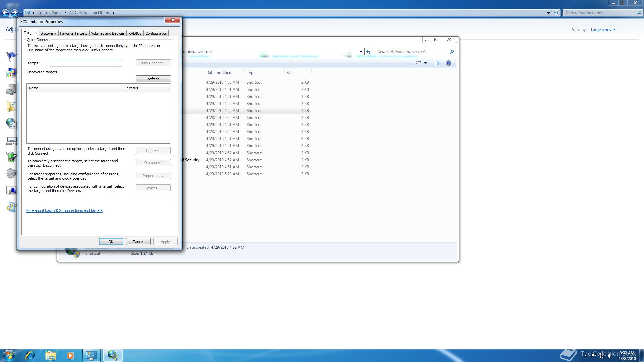Open Windows Explorer from the taskbar
The image size is (644, 362).
tap(50, 355)
